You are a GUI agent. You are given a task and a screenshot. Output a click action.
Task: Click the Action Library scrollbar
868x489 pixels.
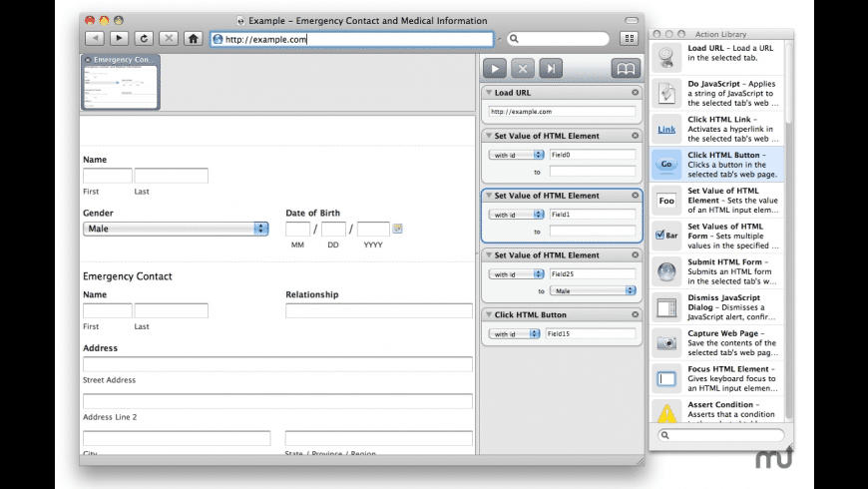coord(789,230)
